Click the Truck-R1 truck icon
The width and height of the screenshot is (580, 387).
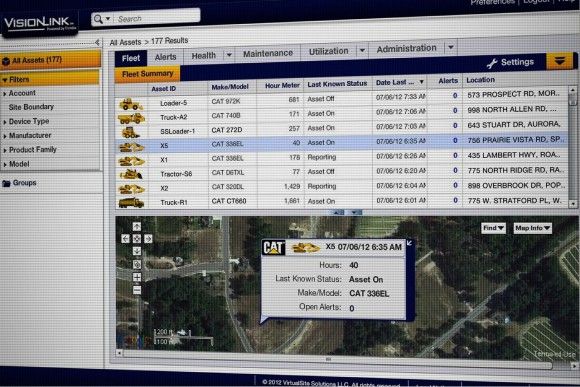click(131, 202)
